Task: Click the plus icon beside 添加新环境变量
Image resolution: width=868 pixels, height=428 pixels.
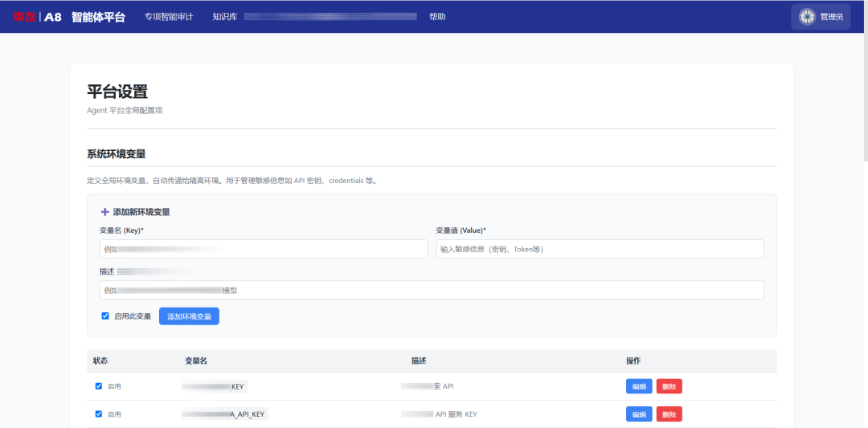Action: tap(104, 212)
